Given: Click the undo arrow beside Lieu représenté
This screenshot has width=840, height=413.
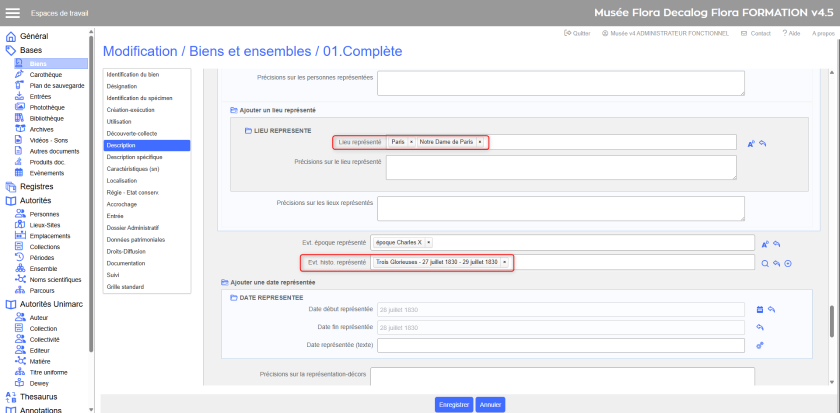Looking at the screenshot, I should point(762,143).
